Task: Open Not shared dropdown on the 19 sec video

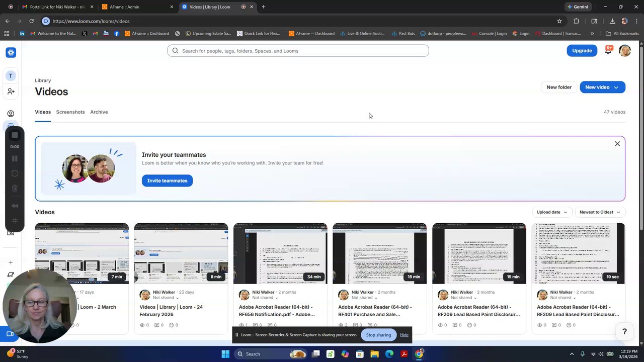Action: 564,298
